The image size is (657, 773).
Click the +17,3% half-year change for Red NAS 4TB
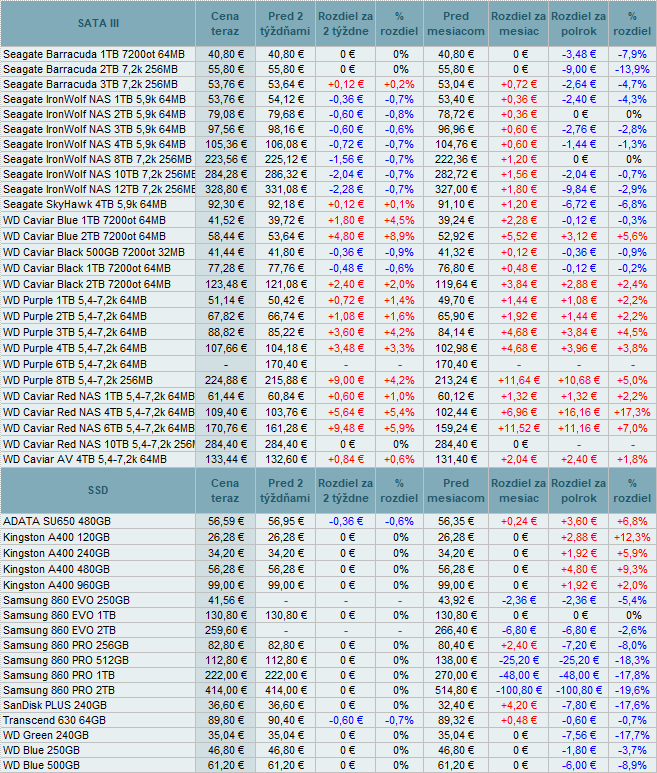pos(632,412)
